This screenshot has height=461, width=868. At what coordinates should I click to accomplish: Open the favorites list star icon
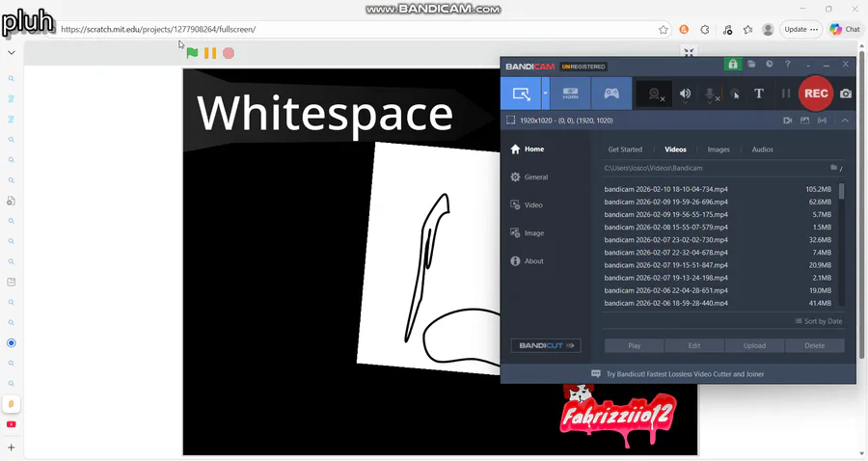(x=747, y=29)
